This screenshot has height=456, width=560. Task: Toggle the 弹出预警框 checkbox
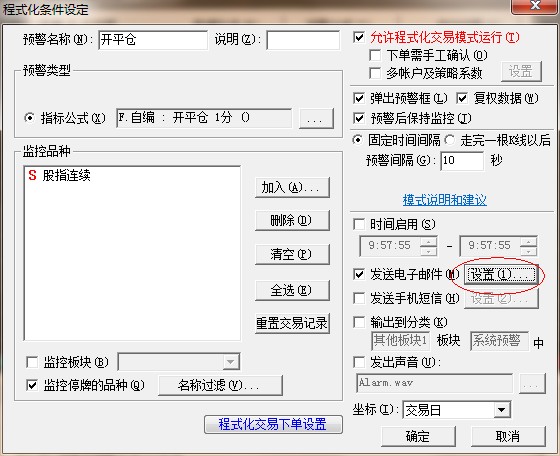(x=359, y=98)
